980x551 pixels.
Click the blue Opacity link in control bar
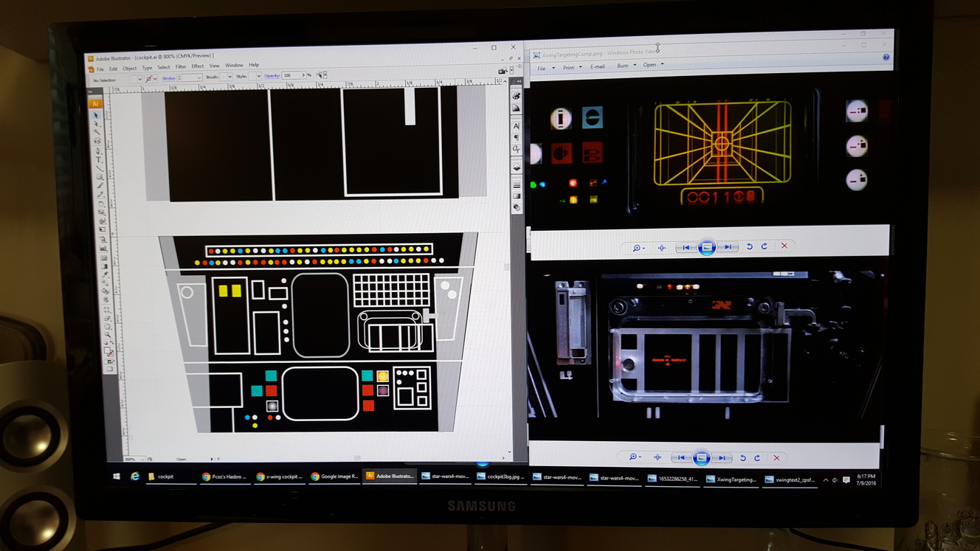pyautogui.click(x=272, y=76)
